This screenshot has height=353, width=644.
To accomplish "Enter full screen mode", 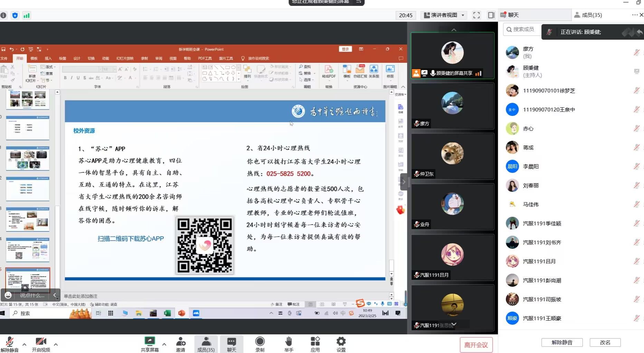I will point(476,15).
